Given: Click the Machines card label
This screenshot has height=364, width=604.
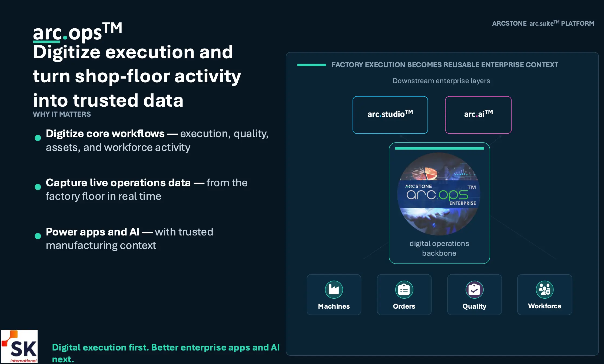Looking at the screenshot, I should pos(334,306).
